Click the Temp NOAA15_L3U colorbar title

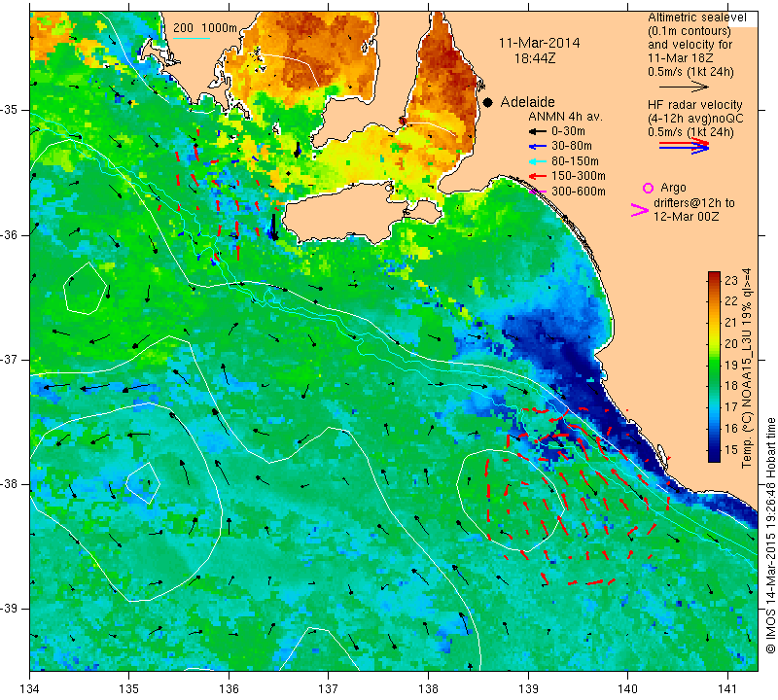(747, 368)
